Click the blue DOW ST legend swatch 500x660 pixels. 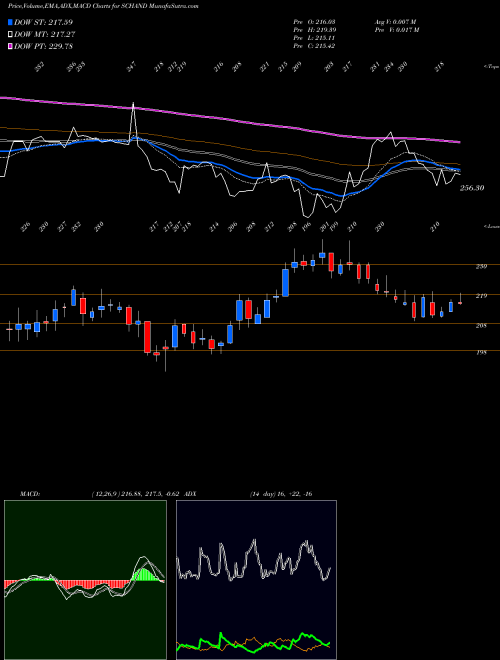click(11, 22)
